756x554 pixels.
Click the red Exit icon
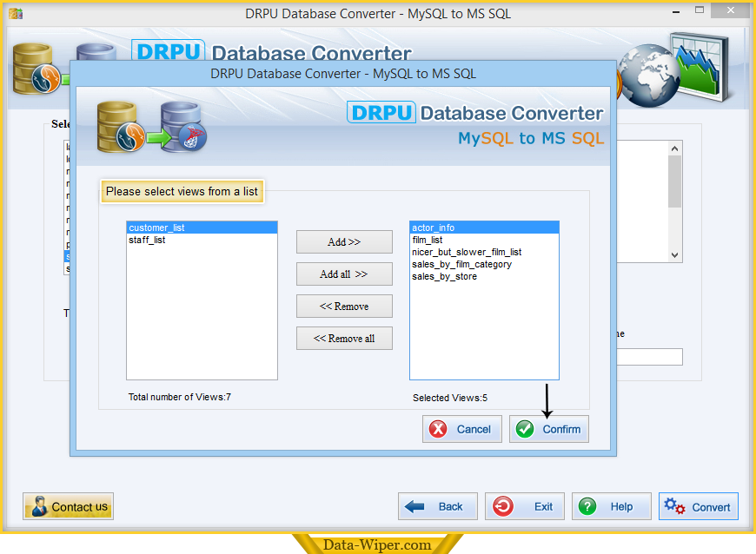point(503,506)
